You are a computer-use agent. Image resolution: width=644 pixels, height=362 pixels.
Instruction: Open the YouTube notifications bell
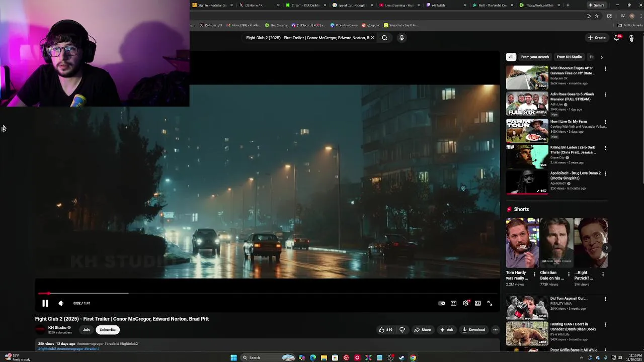point(617,38)
